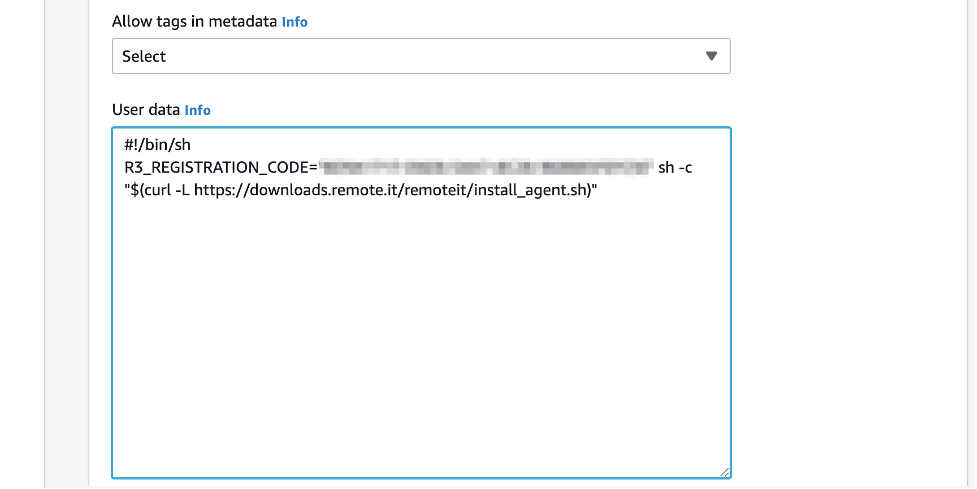
Task: Click the "Allow tags in metadata" label
Action: pyautogui.click(x=194, y=21)
